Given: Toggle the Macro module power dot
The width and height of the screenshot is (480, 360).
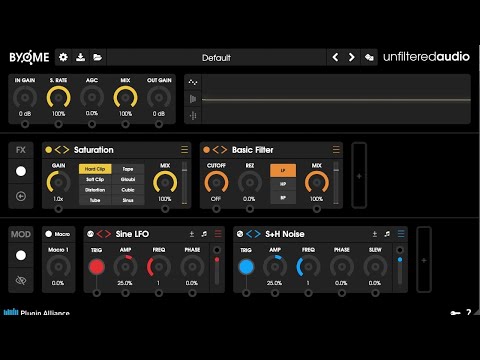Looking at the screenshot, I should pos(49,234).
